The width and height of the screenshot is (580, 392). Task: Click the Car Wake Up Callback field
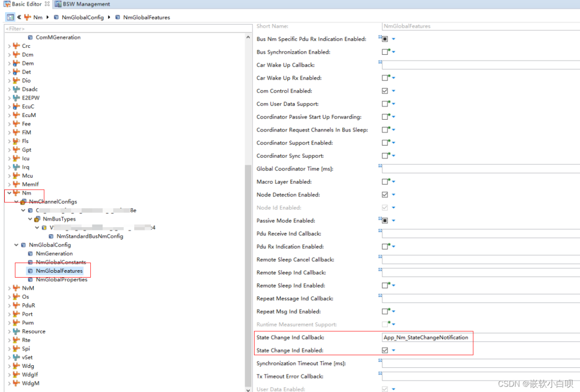[481, 65]
